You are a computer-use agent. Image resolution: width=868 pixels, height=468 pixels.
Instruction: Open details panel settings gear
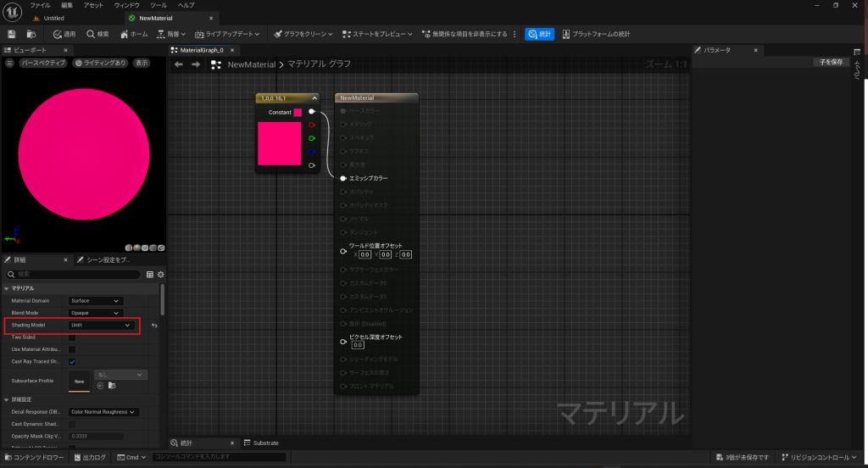coord(160,275)
